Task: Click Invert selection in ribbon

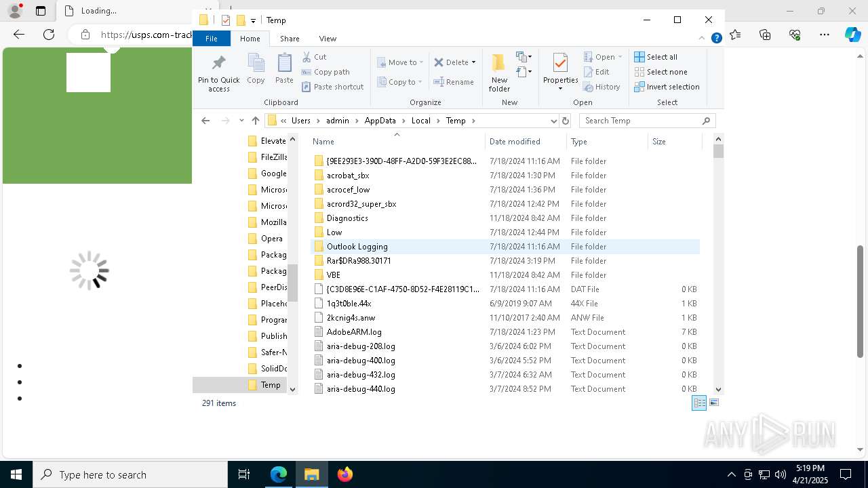Action: tap(667, 87)
